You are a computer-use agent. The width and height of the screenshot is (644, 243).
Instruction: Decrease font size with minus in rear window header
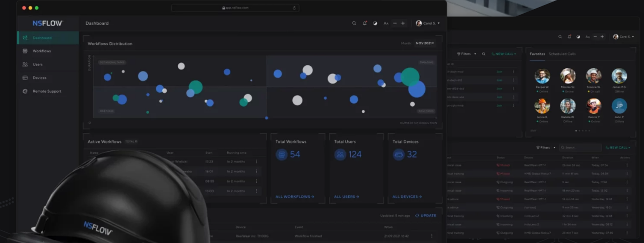[x=595, y=37]
